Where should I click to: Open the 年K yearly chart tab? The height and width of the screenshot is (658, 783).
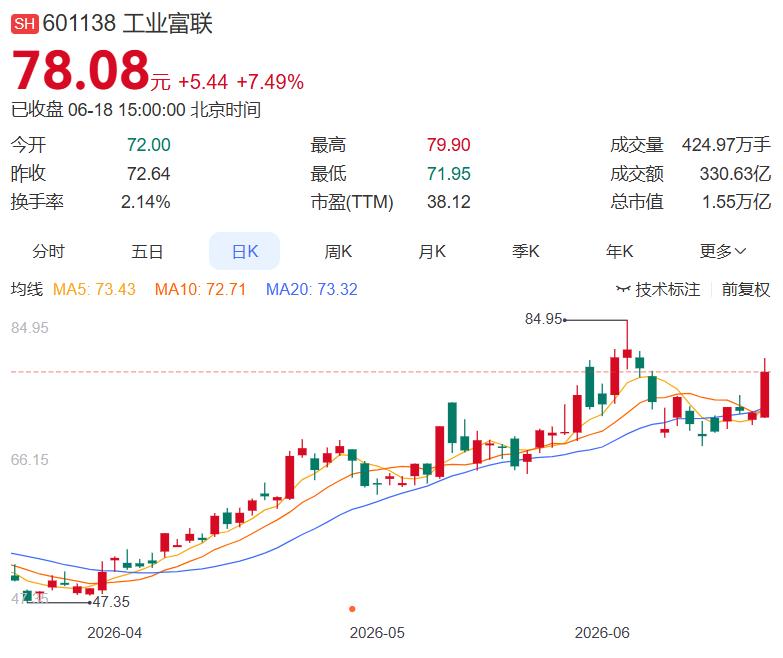(620, 251)
